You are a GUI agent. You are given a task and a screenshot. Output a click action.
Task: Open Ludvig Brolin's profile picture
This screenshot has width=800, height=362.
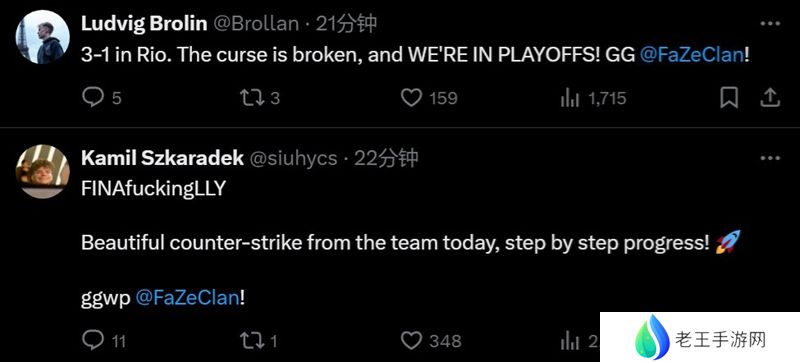click(x=42, y=37)
